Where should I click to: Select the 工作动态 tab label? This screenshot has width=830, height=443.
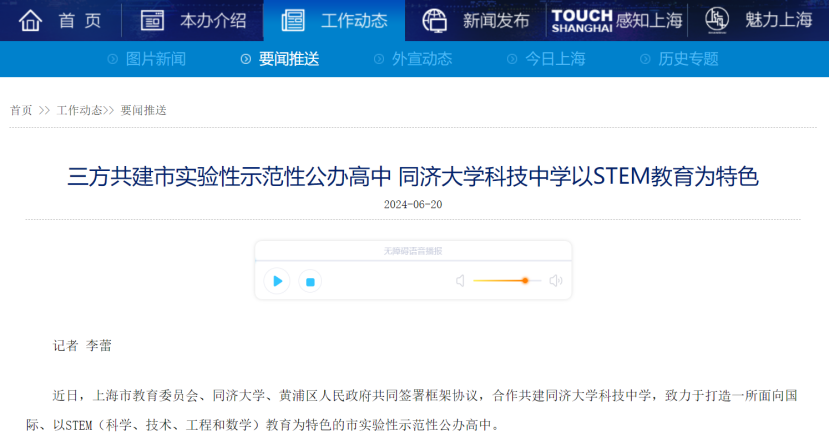click(354, 21)
